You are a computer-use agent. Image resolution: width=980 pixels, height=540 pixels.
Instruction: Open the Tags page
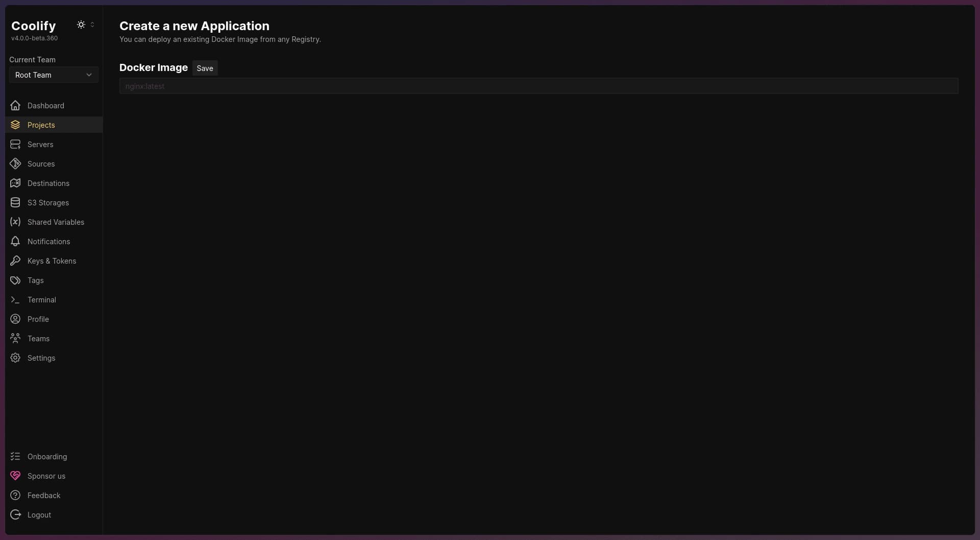[x=54, y=280]
